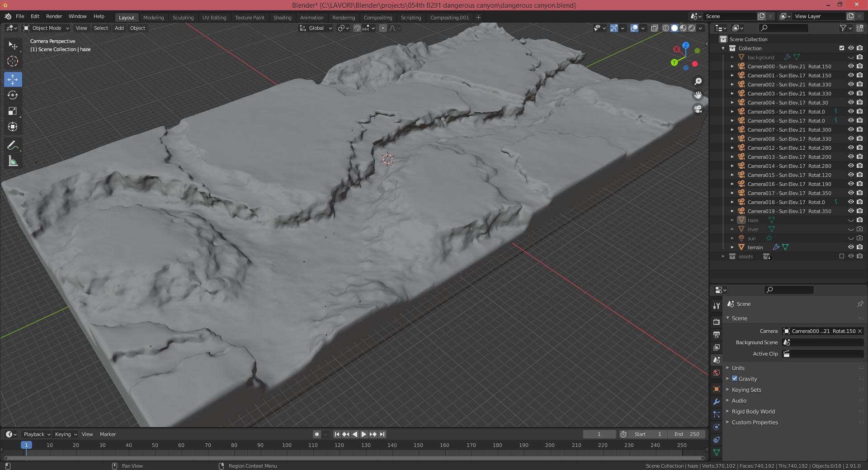Play the animation forward

[364, 434]
